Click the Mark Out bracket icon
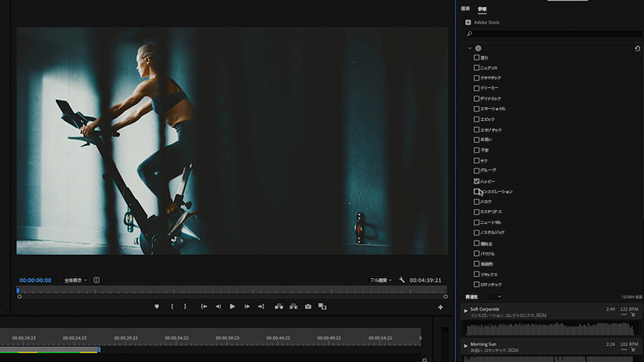 pos(185,307)
